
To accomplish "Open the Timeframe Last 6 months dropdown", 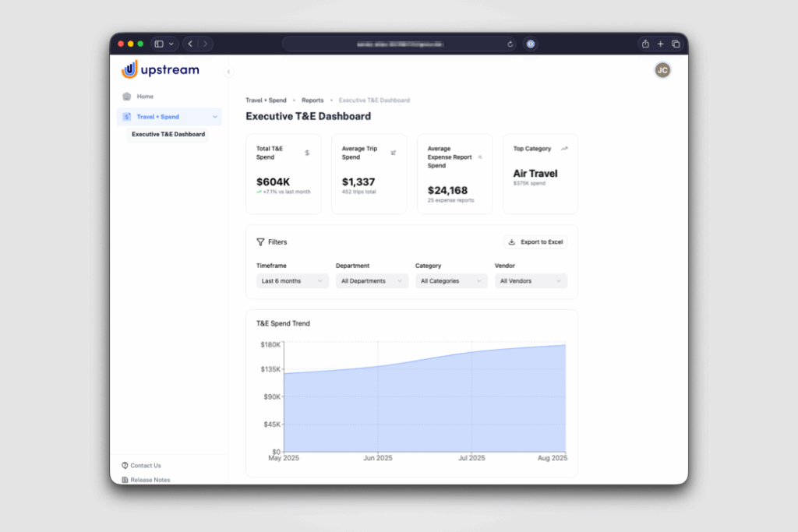I will 292,280.
